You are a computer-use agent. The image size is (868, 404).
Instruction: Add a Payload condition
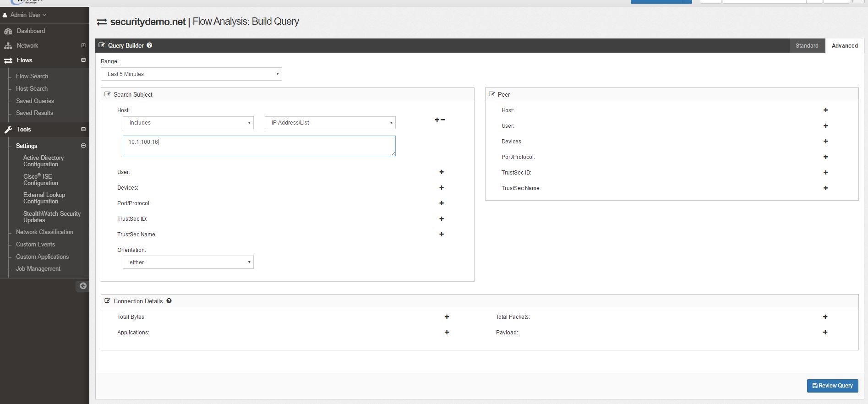(x=825, y=333)
